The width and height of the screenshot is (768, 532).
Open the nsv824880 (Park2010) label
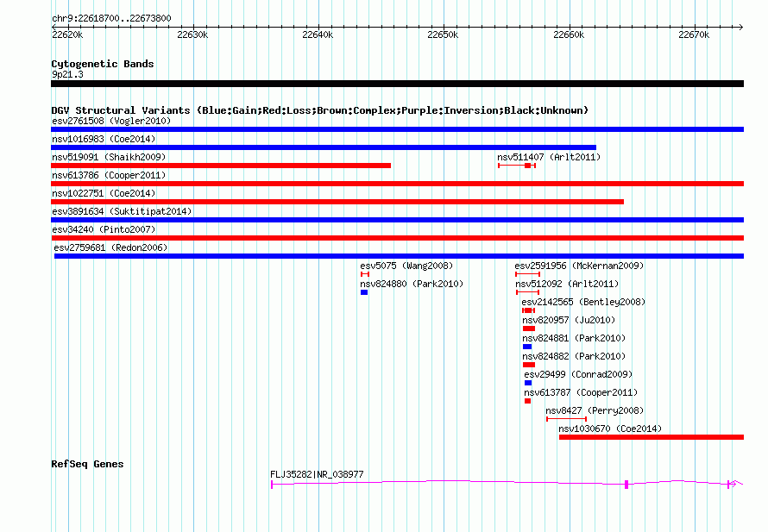pyautogui.click(x=412, y=284)
